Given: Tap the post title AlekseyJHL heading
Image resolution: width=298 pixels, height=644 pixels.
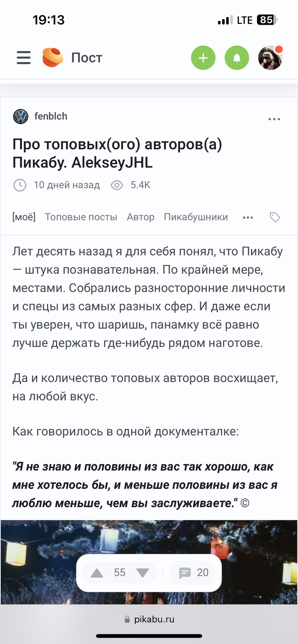Looking at the screenshot, I should click(117, 153).
